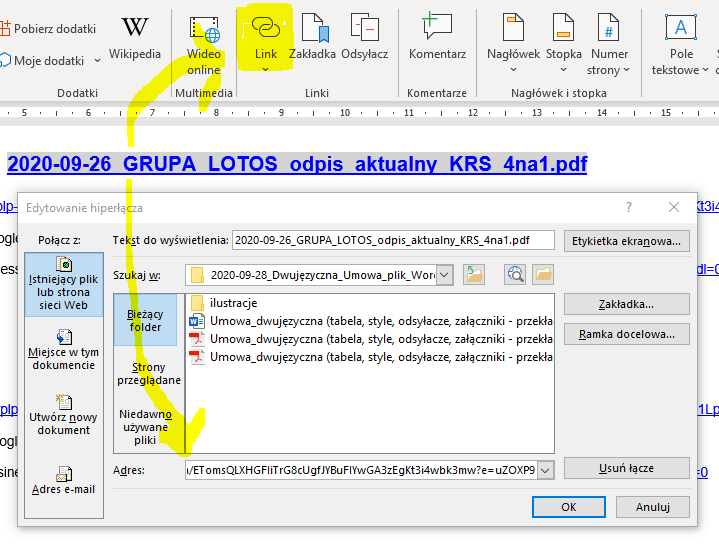Add a comment using Komentarz icon
This screenshot has width=719, height=551.
tap(437, 40)
